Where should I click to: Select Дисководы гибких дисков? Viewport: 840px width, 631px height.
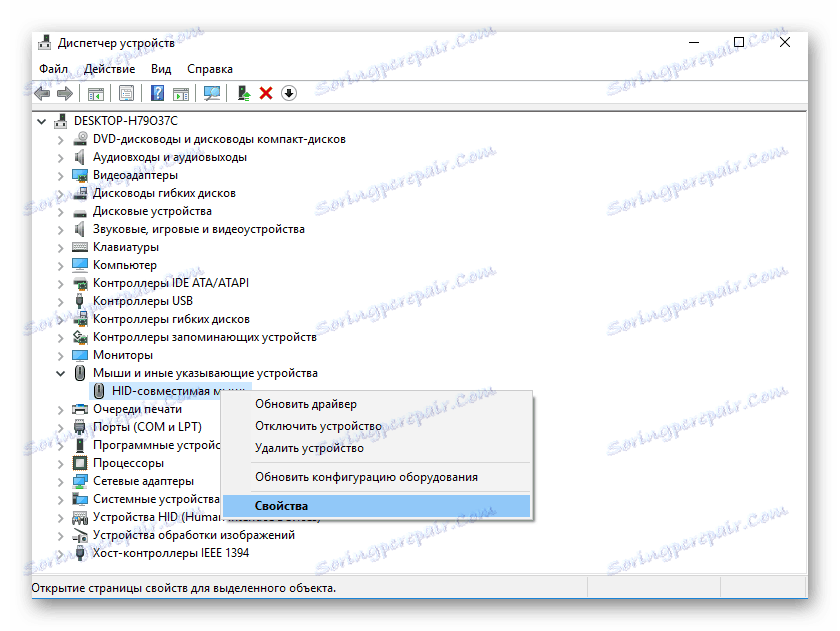click(x=164, y=193)
